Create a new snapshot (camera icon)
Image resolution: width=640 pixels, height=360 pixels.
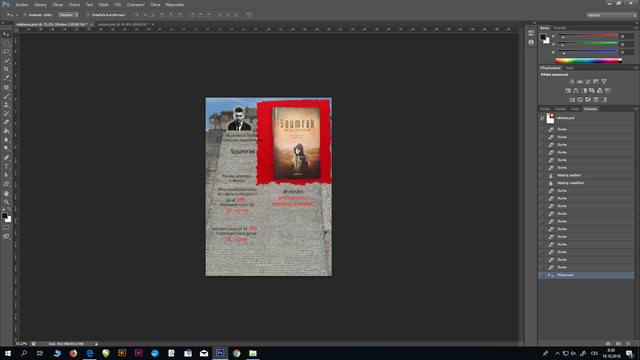619,344
